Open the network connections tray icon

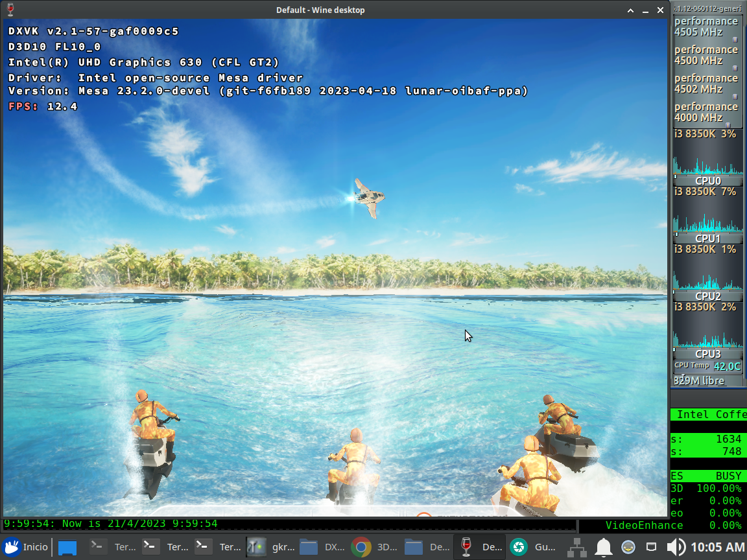pyautogui.click(x=577, y=547)
